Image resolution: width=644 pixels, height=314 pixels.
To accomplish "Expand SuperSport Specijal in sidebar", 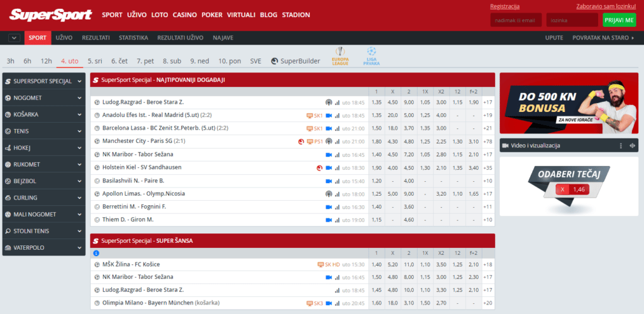I will pos(44,81).
